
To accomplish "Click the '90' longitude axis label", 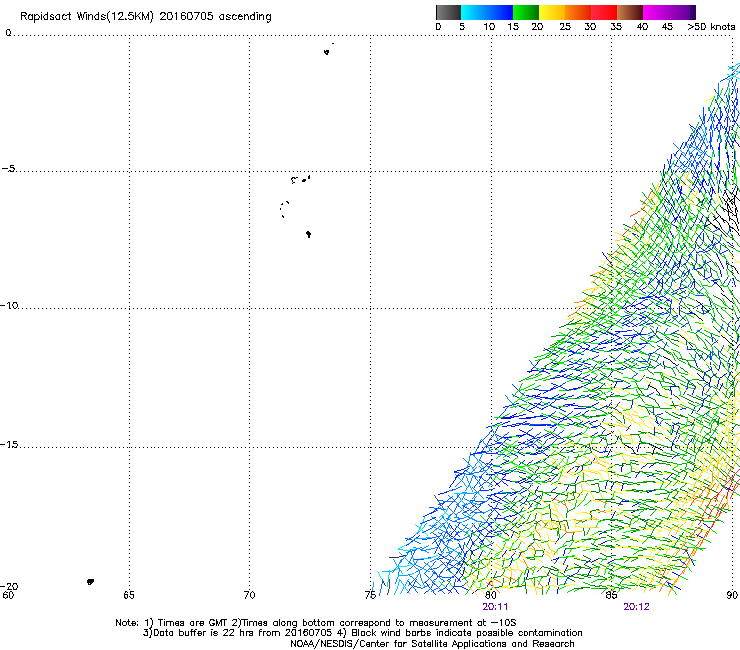I will 732,595.
